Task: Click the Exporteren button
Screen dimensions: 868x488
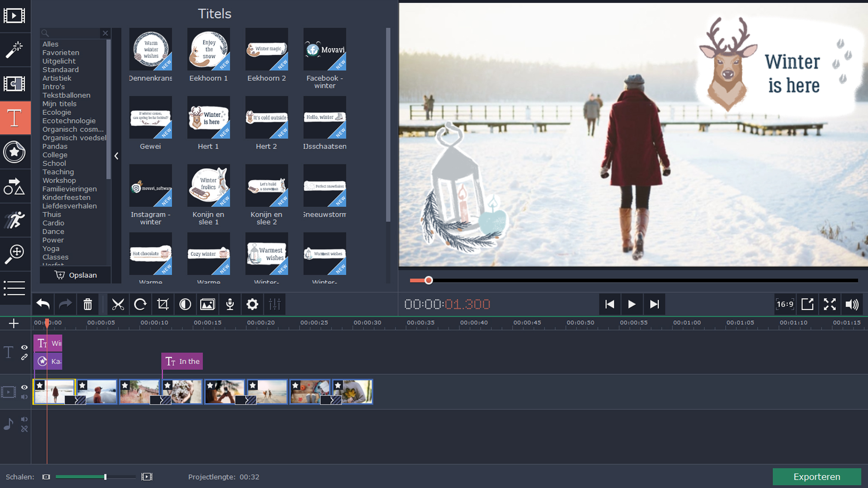Action: 816,477
